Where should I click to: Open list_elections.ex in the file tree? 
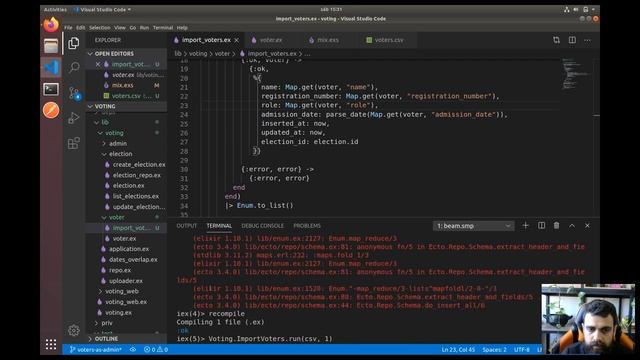coord(136,196)
